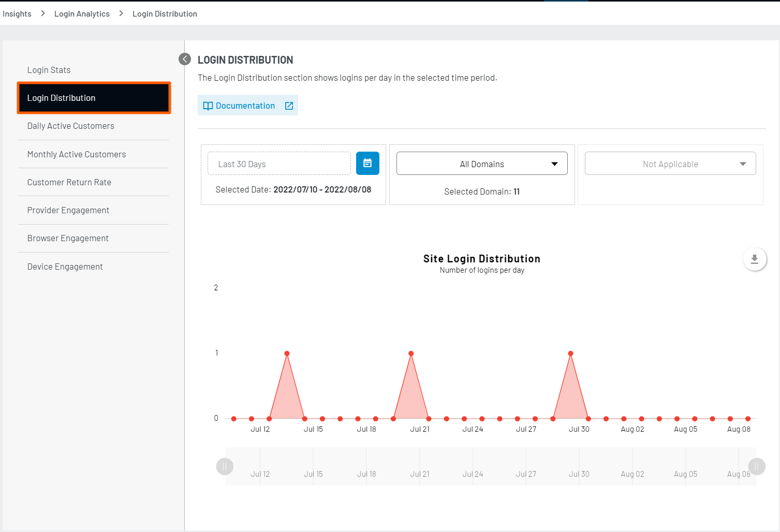Viewport: 780px width, 532px height.
Task: Click the circular back arrow beside Login Distribution
Action: click(184, 59)
